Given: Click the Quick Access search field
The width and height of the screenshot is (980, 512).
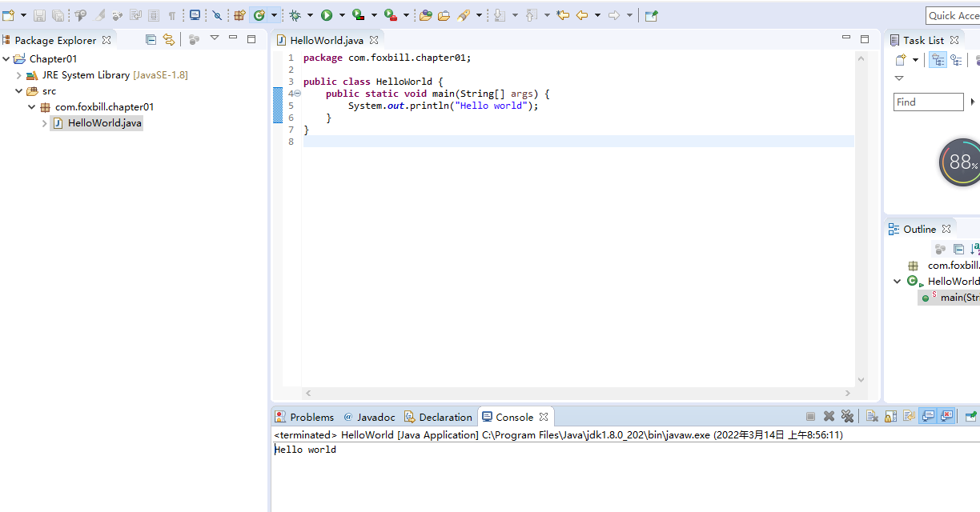Looking at the screenshot, I should point(953,15).
